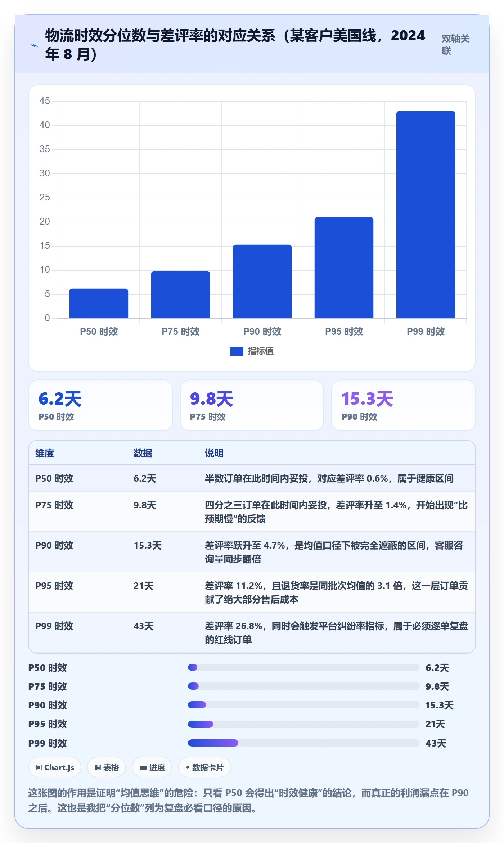The width and height of the screenshot is (504, 843).
Task: Click the tallest P99 时效 bar
Action: [426, 215]
